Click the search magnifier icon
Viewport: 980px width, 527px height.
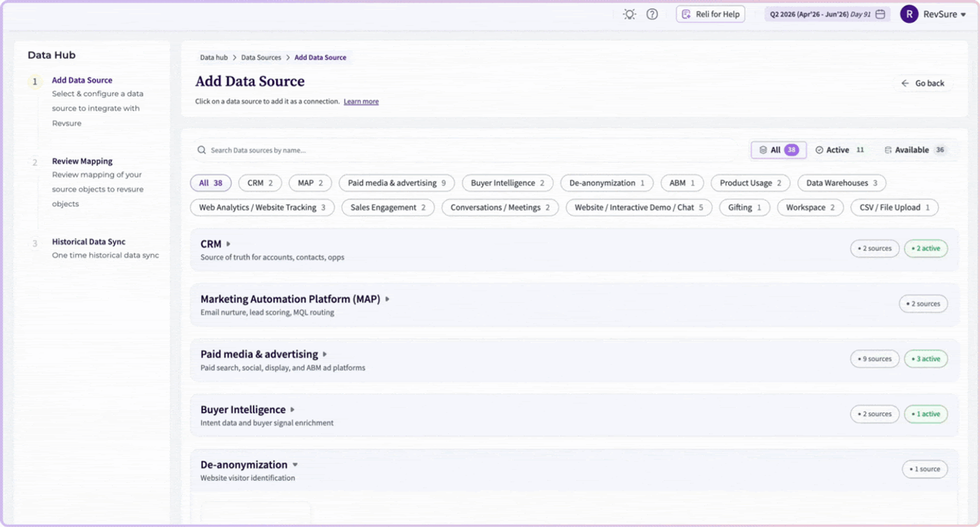coord(202,150)
